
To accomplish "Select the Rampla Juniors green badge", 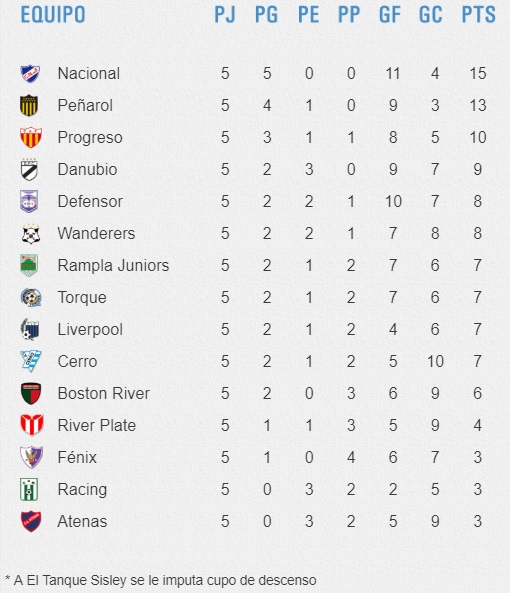I will tap(29, 265).
